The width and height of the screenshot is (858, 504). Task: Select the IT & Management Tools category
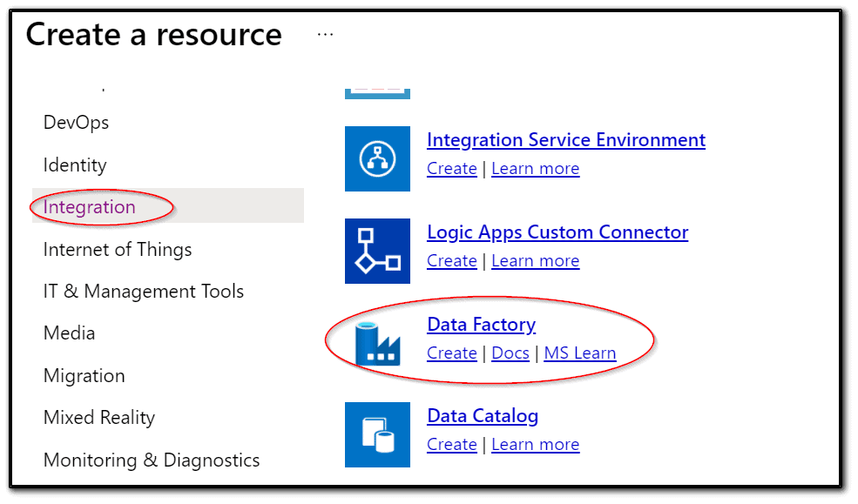[x=143, y=291]
